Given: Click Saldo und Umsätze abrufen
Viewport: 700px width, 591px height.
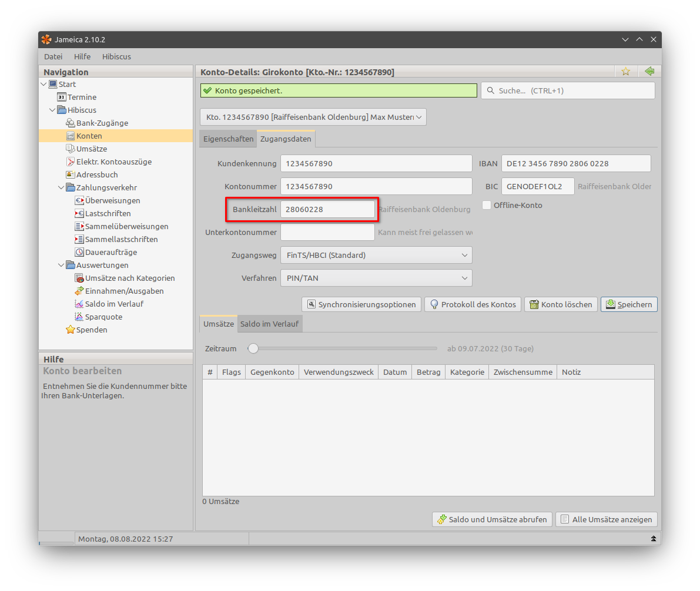Looking at the screenshot, I should (492, 519).
